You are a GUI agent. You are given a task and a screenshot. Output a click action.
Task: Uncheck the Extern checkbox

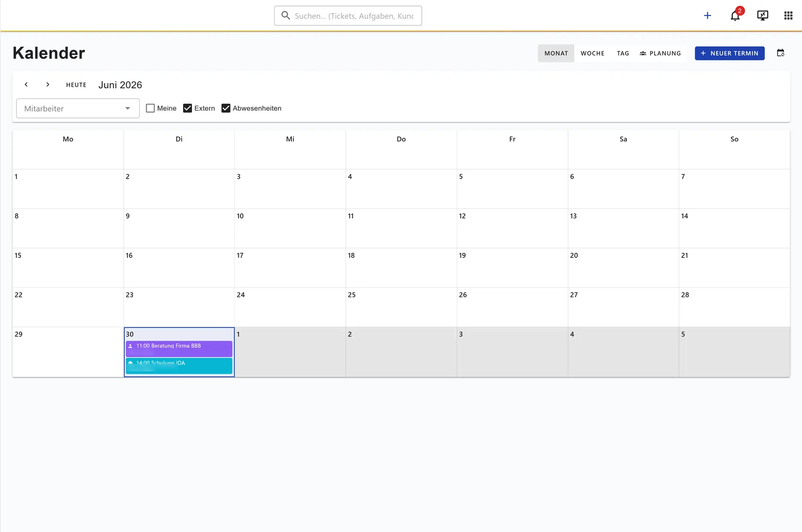tap(187, 108)
